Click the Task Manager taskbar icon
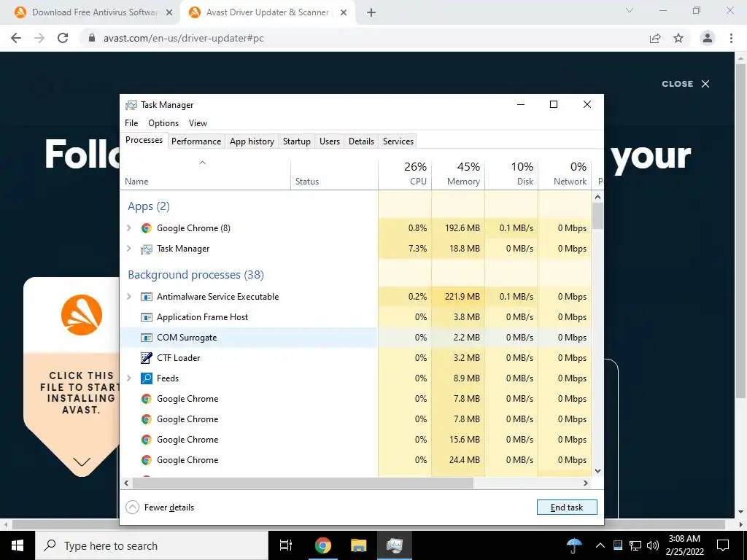Screen dimensions: 747x560 (x=395, y=545)
